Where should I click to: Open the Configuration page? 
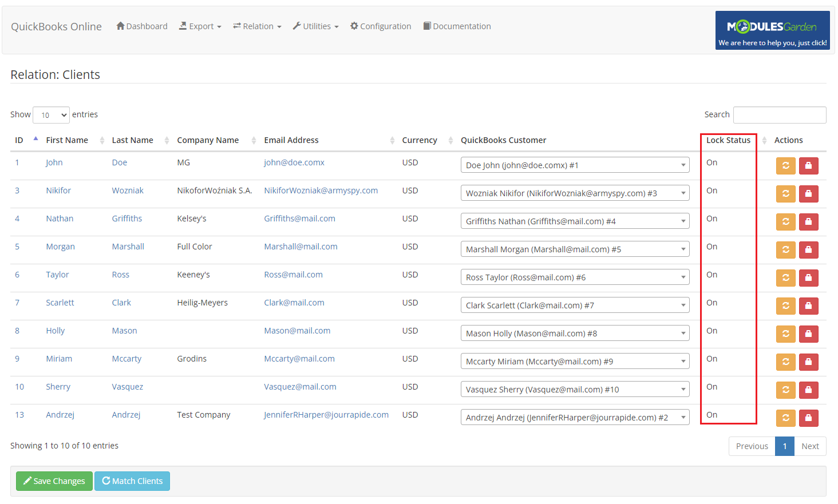[x=381, y=26]
